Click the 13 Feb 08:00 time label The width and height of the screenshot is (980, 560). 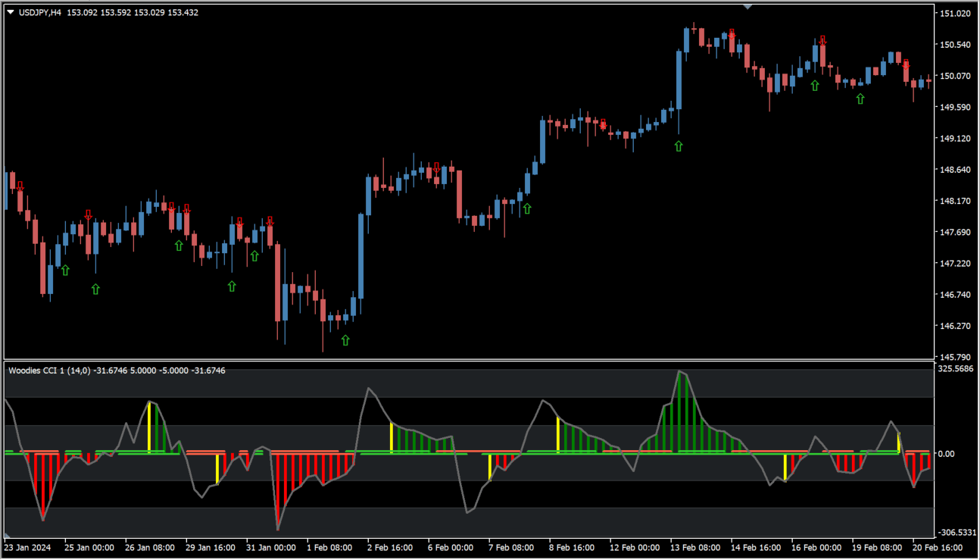pos(694,547)
